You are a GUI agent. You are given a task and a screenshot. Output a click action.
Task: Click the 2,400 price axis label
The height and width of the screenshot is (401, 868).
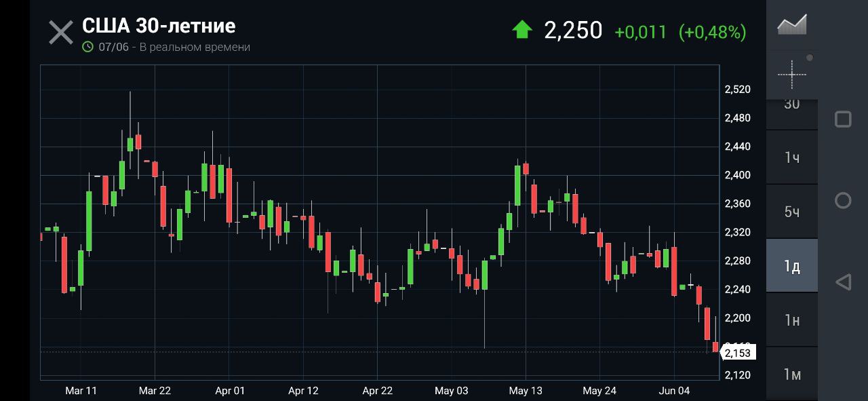click(x=738, y=175)
